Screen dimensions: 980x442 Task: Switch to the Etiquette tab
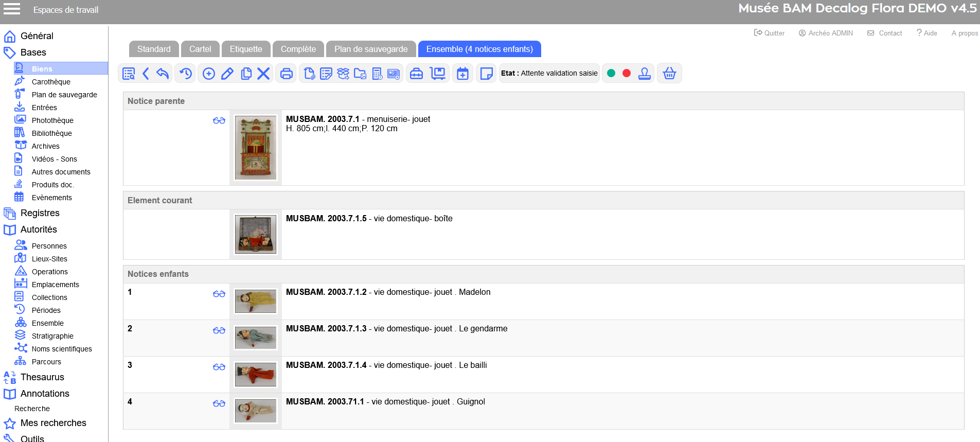pos(246,49)
